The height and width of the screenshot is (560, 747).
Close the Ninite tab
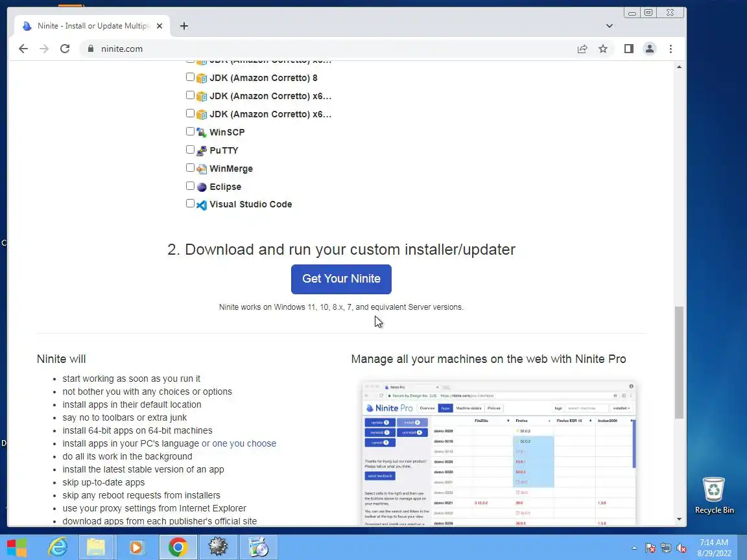point(160,26)
